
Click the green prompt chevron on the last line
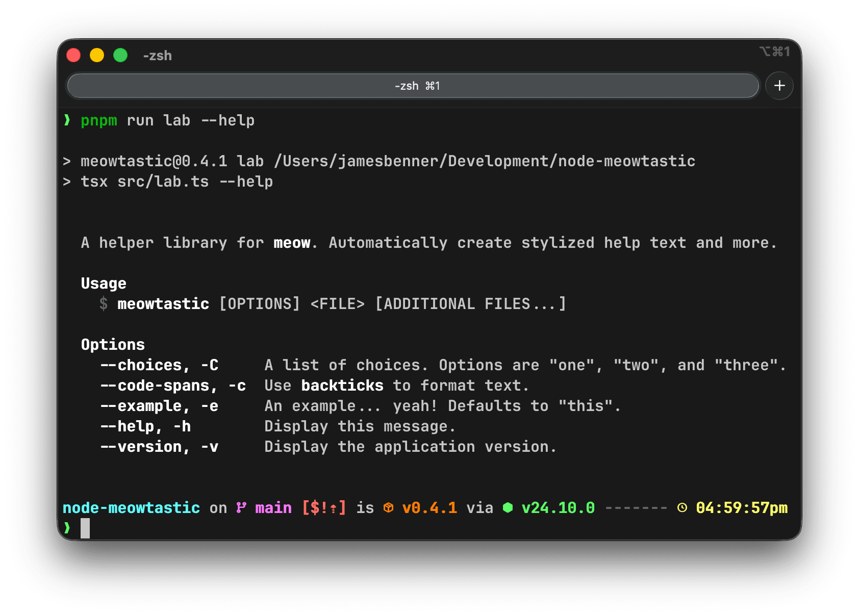point(68,528)
